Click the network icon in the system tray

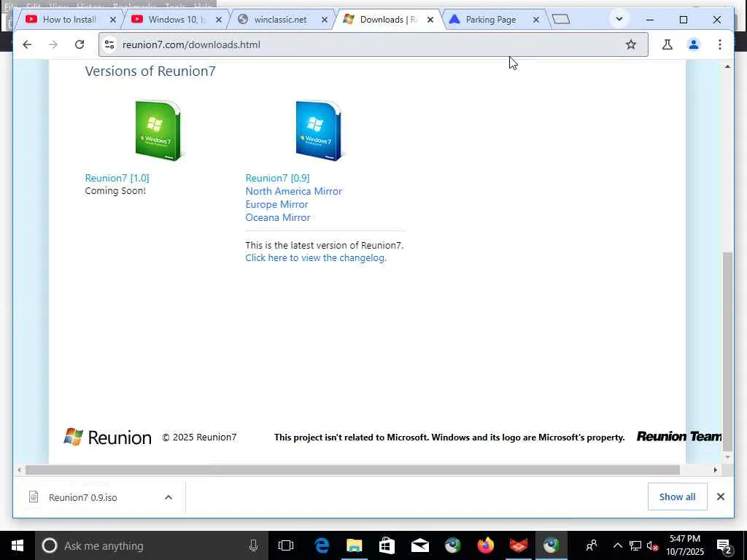[635, 545]
